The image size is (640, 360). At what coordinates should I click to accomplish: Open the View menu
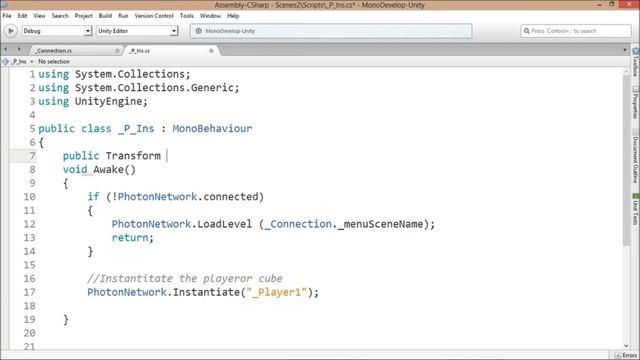39,16
